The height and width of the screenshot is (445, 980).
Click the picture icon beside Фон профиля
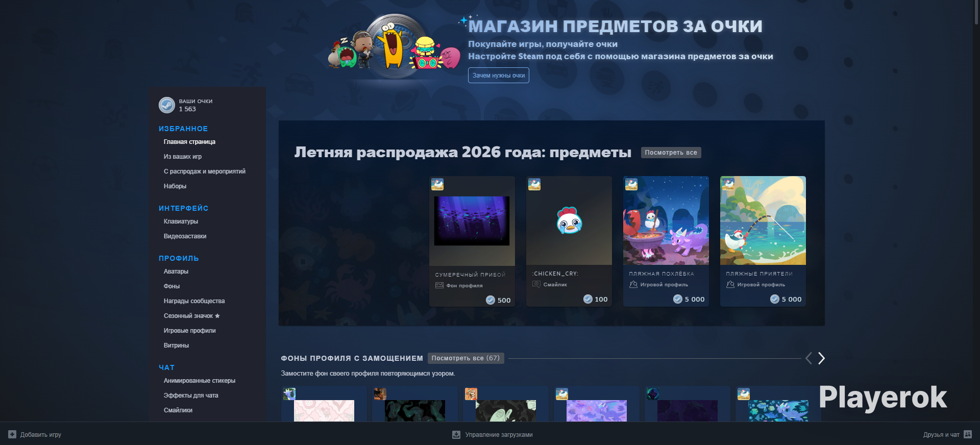click(x=439, y=285)
